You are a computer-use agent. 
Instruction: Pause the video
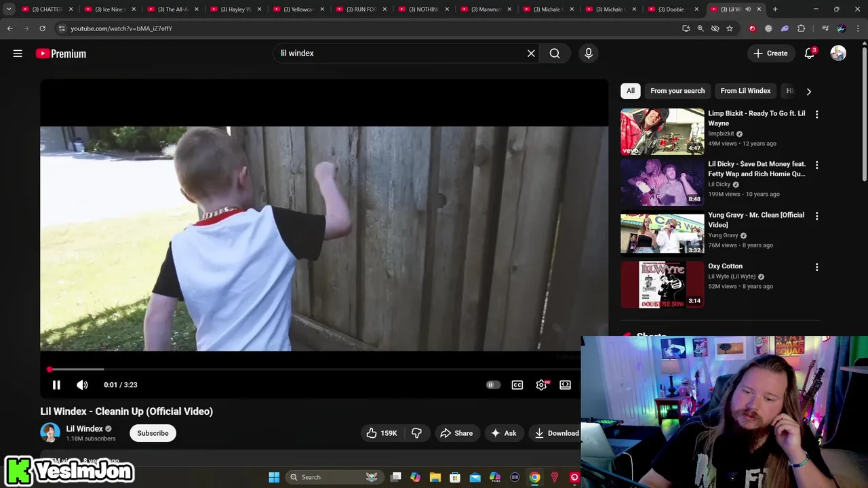[x=56, y=385]
